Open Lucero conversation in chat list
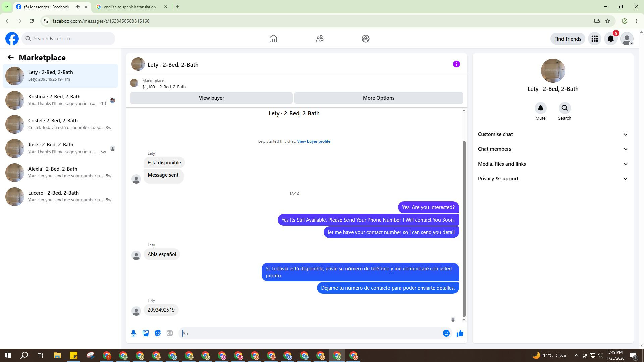 (60, 197)
